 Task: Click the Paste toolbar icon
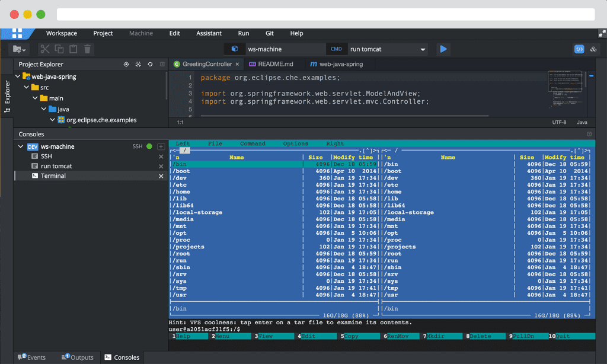coord(74,49)
